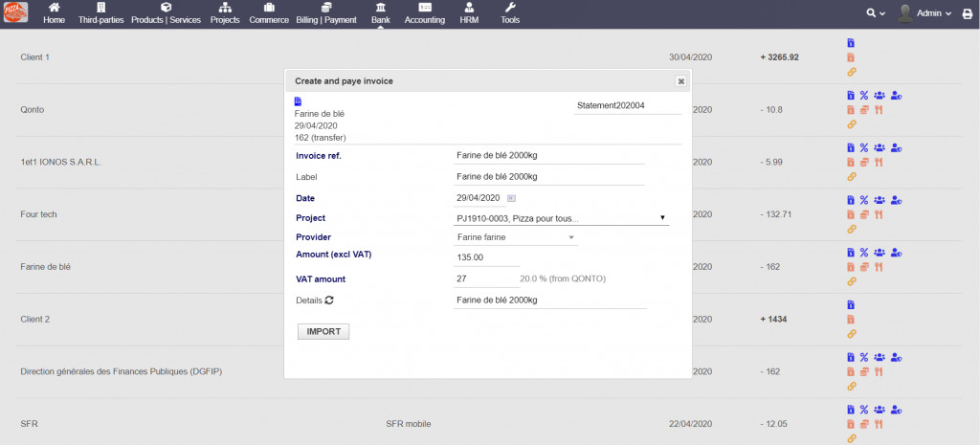Close the Create and paye invoice dialog
The width and height of the screenshot is (980, 445).
[680, 81]
